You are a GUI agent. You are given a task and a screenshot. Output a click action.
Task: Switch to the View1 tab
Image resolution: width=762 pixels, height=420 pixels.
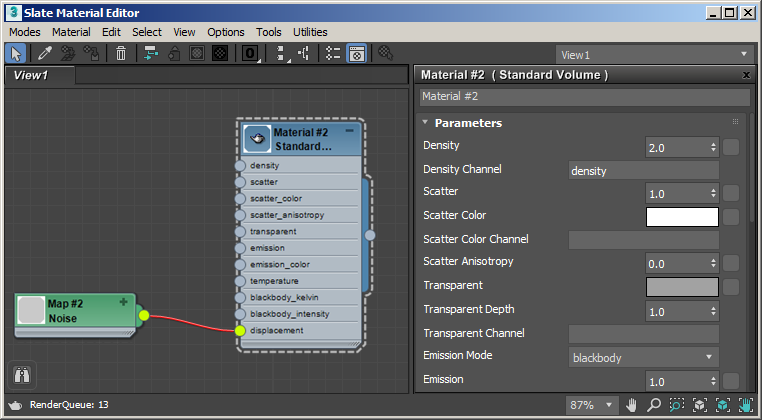tap(39, 75)
